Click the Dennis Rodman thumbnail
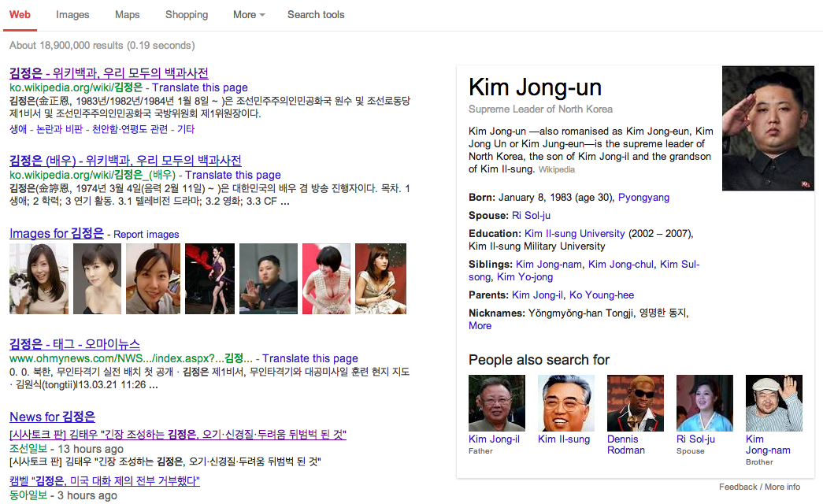The image size is (823, 504). (x=635, y=402)
